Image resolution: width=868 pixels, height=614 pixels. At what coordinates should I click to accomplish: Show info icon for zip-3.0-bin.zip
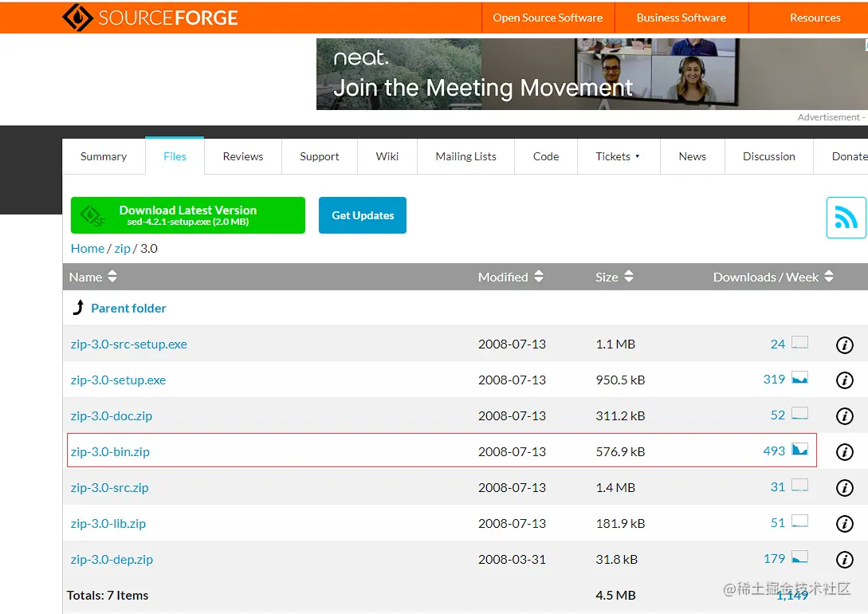(x=844, y=452)
